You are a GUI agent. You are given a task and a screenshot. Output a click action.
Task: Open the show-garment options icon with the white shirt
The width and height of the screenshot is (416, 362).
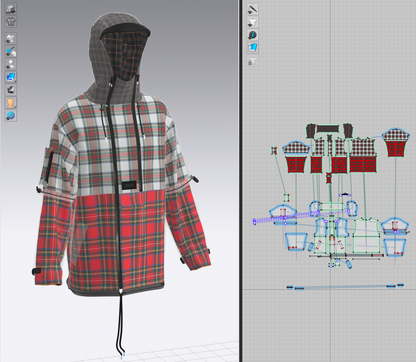pos(11,39)
